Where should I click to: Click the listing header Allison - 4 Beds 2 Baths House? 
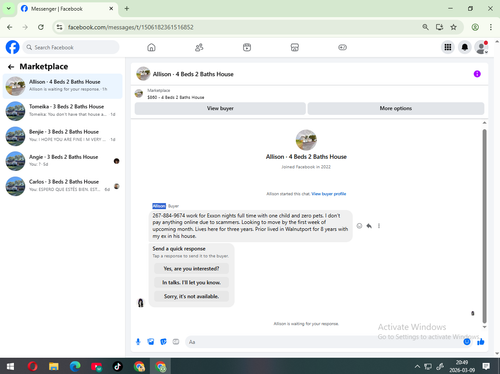tap(193, 74)
